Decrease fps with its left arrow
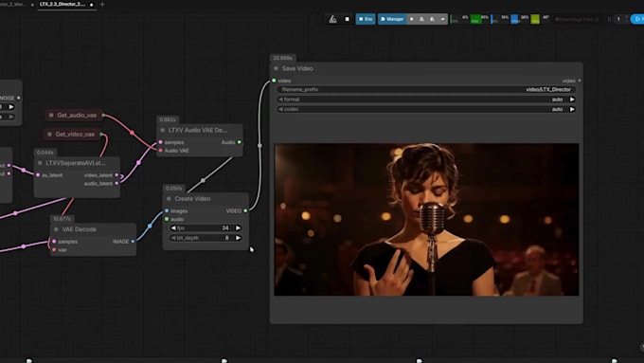This screenshot has width=644, height=363. point(173,227)
